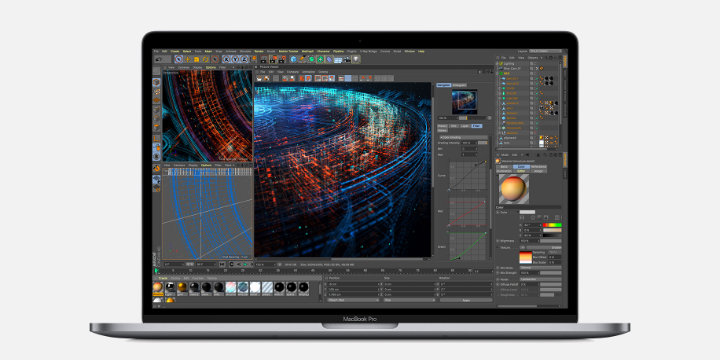Select the Rotate tool
The image size is (720, 360).
tap(205, 59)
